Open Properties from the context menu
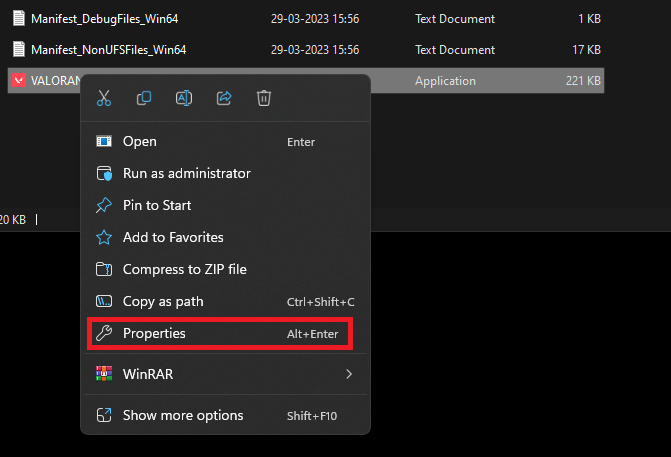 click(154, 333)
